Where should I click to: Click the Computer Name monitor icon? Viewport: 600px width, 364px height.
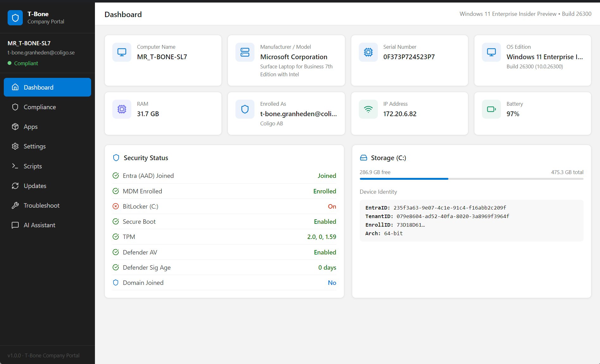coord(122,52)
